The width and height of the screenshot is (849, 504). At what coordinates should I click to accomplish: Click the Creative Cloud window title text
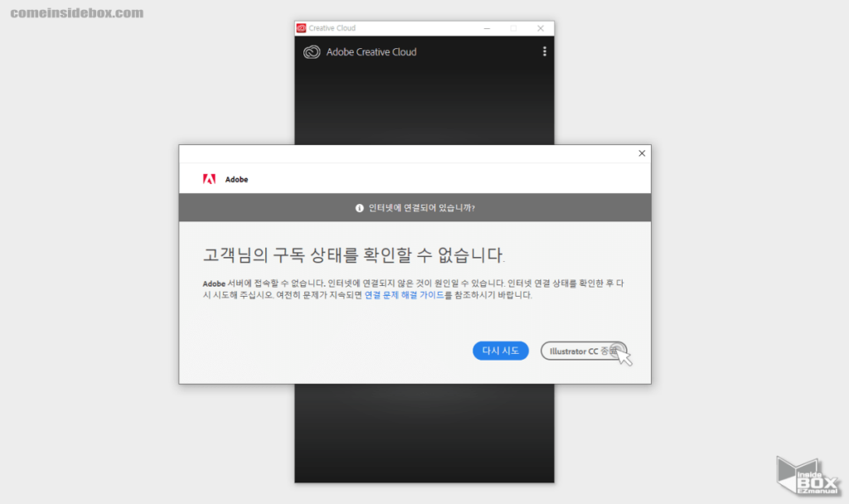332,28
